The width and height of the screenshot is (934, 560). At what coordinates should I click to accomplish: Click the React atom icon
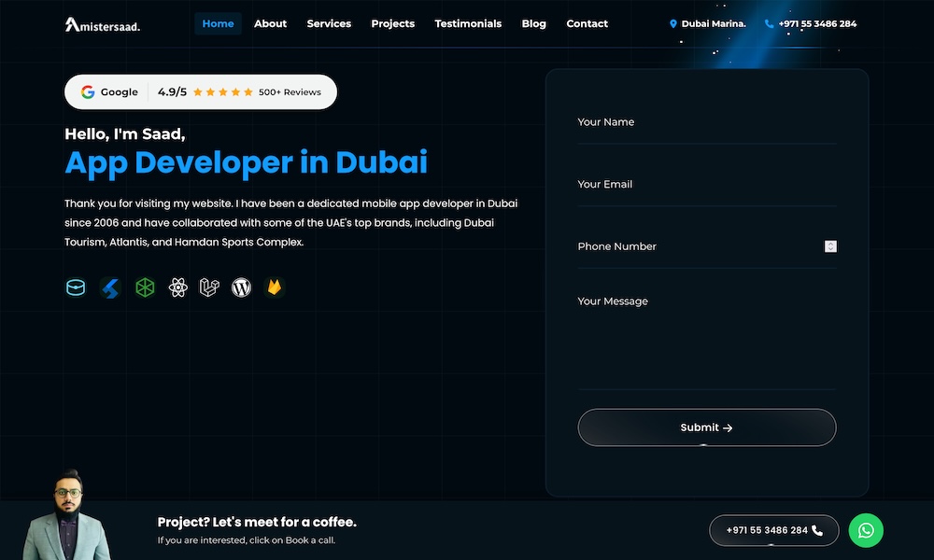pyautogui.click(x=178, y=287)
